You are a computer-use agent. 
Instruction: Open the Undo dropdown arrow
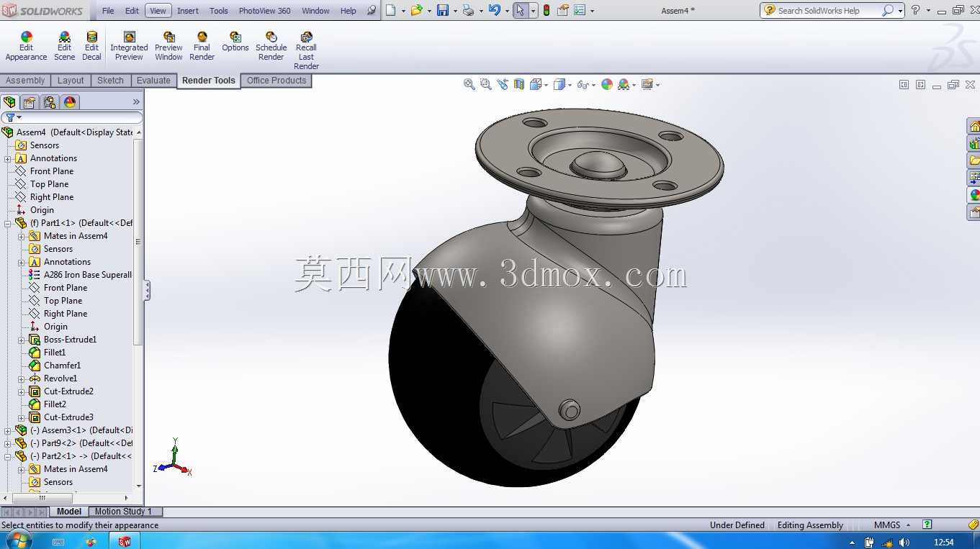point(506,11)
